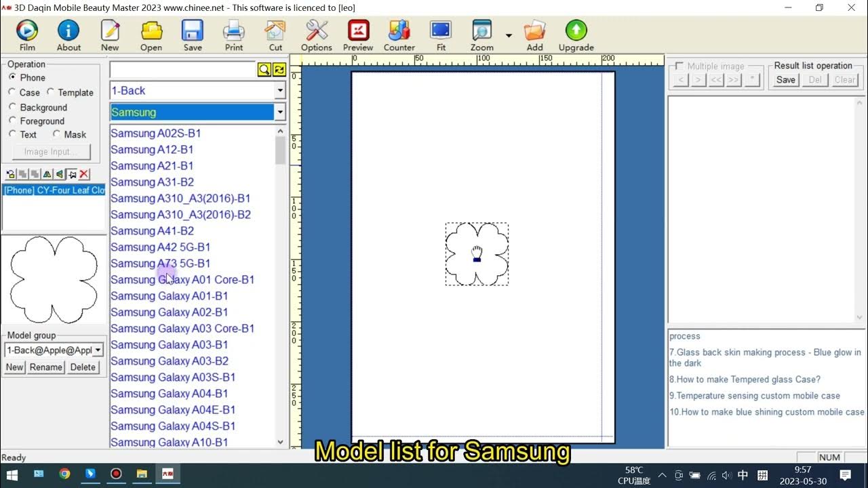868x488 pixels.
Task: Pick Samsung Galaxy A03 Core-B1 model
Action: click(x=182, y=329)
